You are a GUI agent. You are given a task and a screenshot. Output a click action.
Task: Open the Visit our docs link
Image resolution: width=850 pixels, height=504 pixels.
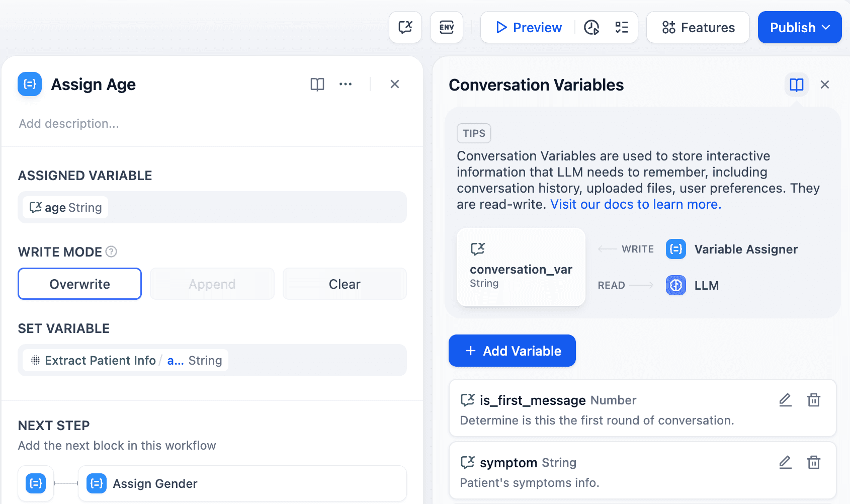coord(636,204)
